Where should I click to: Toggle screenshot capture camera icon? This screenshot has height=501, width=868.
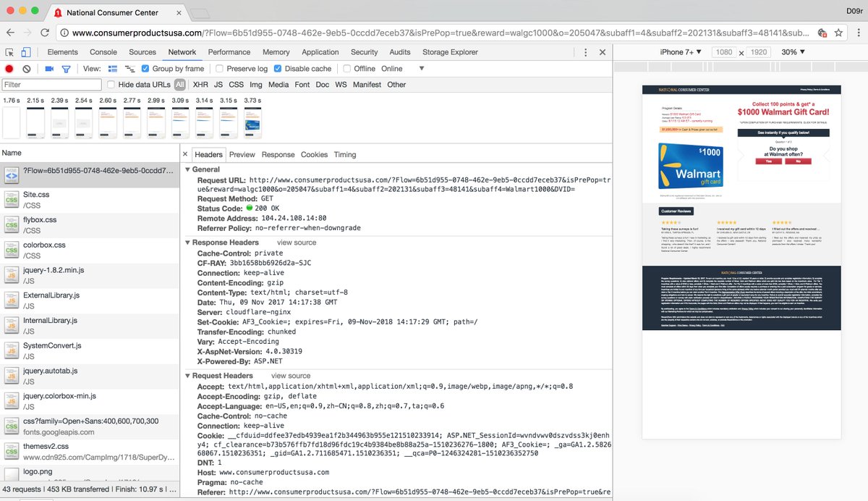(x=49, y=69)
